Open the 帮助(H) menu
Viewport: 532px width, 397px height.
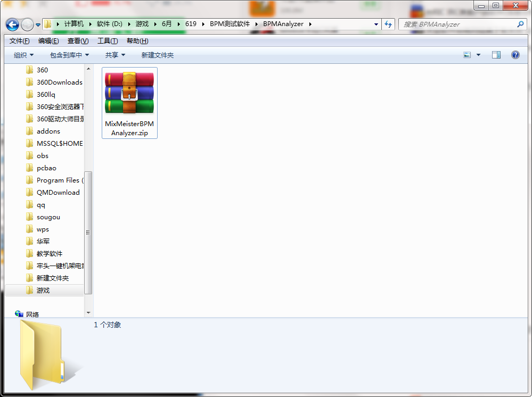(x=137, y=41)
